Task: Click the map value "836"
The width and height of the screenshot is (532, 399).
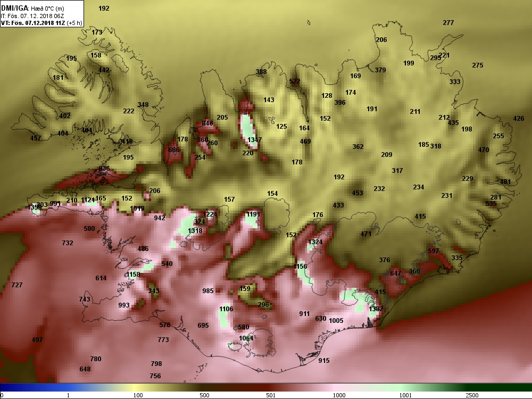Action: [104, 169]
